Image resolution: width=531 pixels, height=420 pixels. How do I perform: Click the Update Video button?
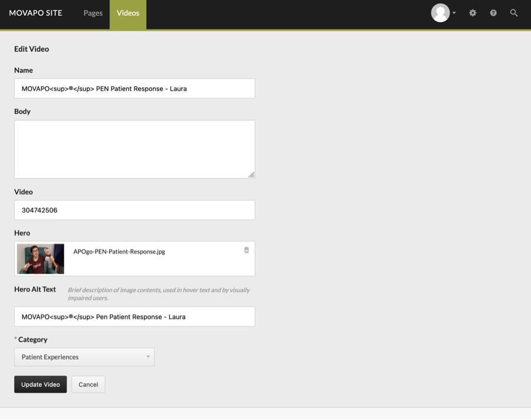coord(40,385)
